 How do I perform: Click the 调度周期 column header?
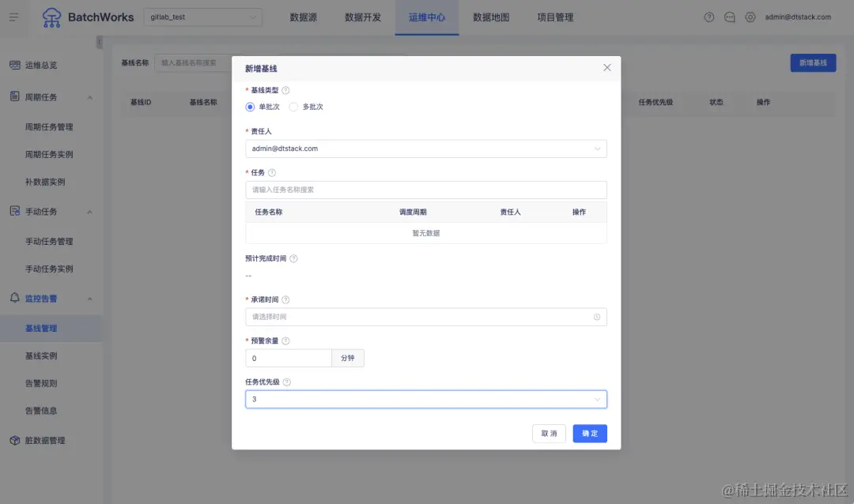(413, 213)
